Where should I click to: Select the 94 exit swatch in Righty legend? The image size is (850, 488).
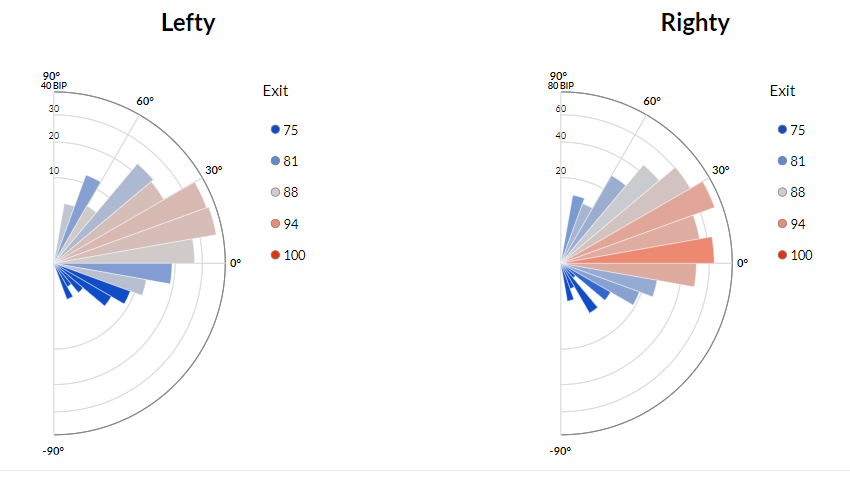(x=782, y=224)
